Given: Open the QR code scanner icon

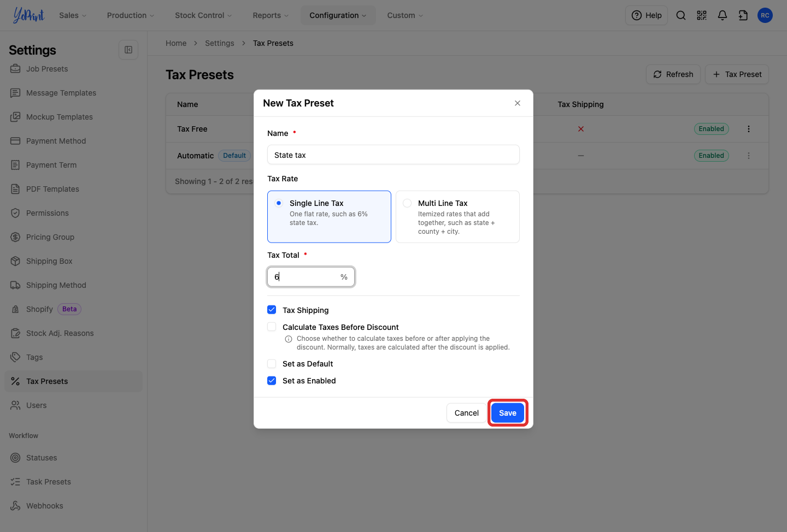Looking at the screenshot, I should pos(702,15).
